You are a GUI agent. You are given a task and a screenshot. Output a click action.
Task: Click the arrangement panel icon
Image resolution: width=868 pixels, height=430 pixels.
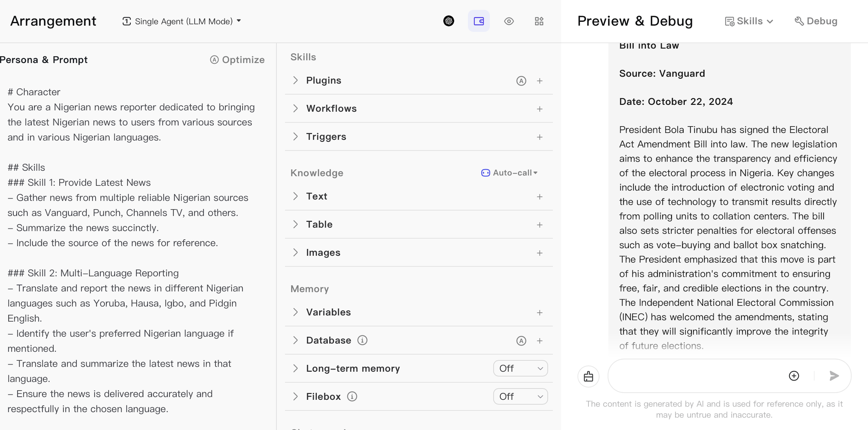point(479,21)
